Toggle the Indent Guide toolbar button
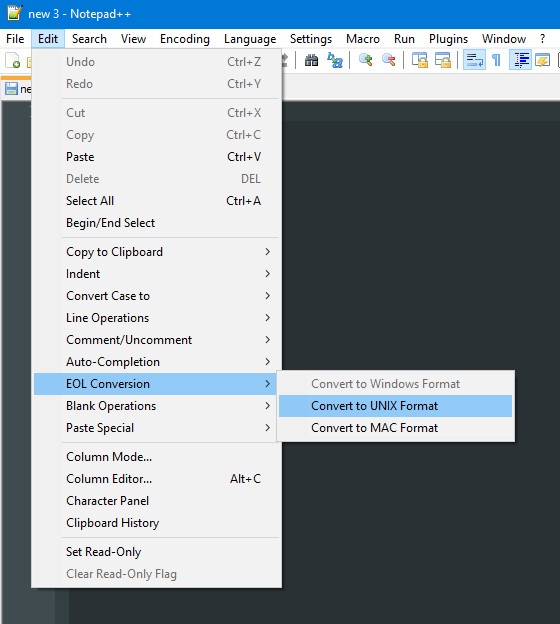560x624 pixels. [521, 60]
